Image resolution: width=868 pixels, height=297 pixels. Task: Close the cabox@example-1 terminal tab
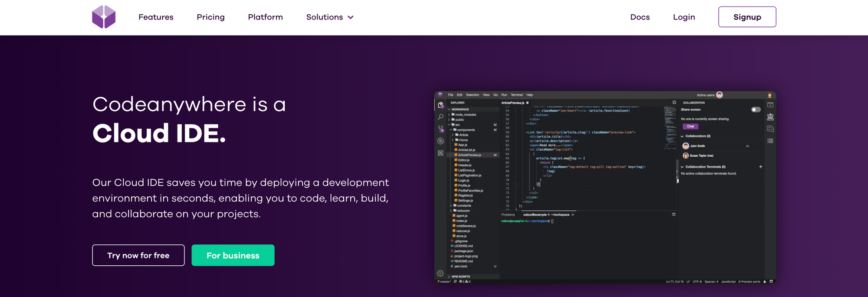[x=572, y=214]
